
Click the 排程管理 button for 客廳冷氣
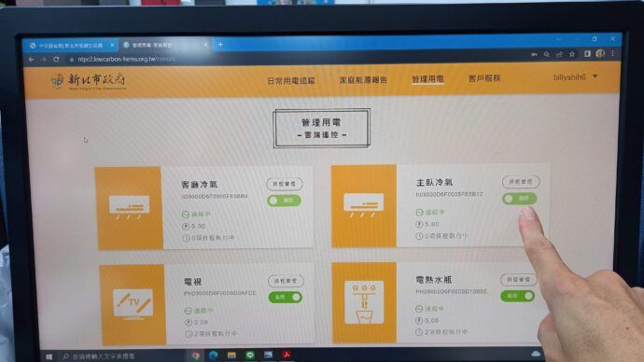point(285,184)
